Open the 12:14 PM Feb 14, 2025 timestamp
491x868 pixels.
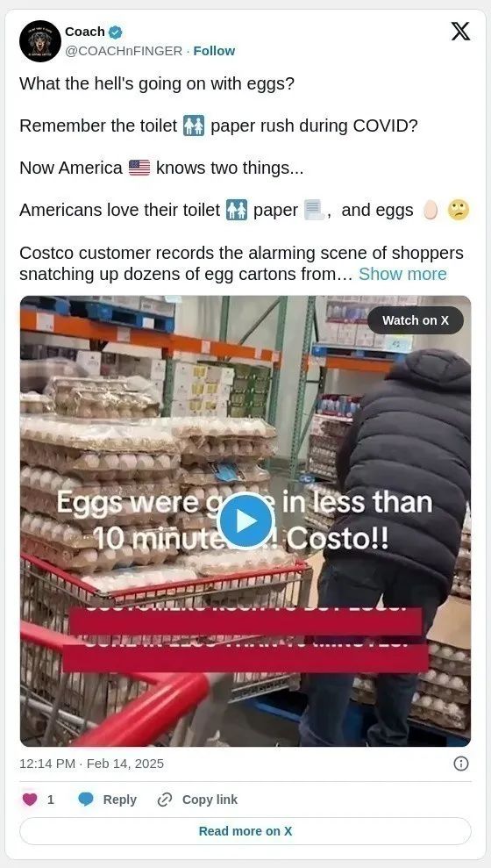92,764
